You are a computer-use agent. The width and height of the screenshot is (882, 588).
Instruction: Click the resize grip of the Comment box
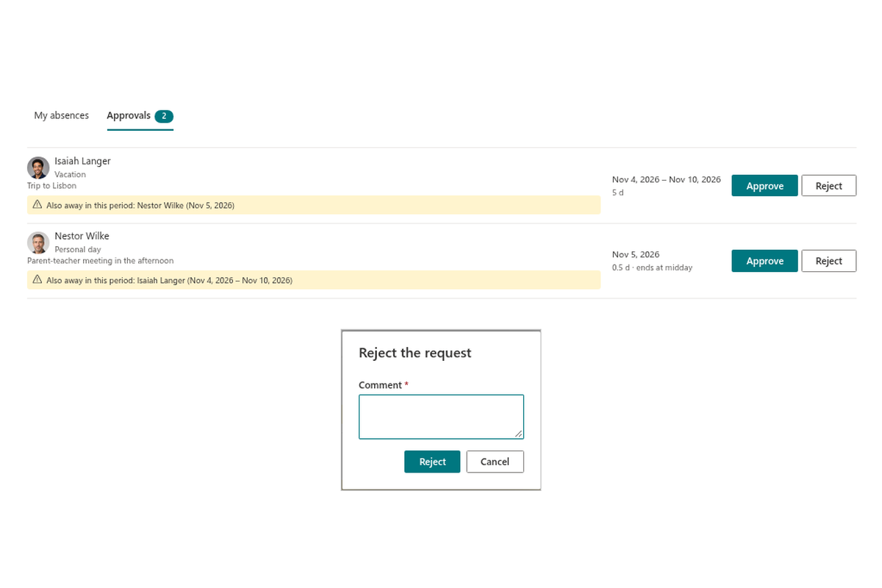click(519, 434)
